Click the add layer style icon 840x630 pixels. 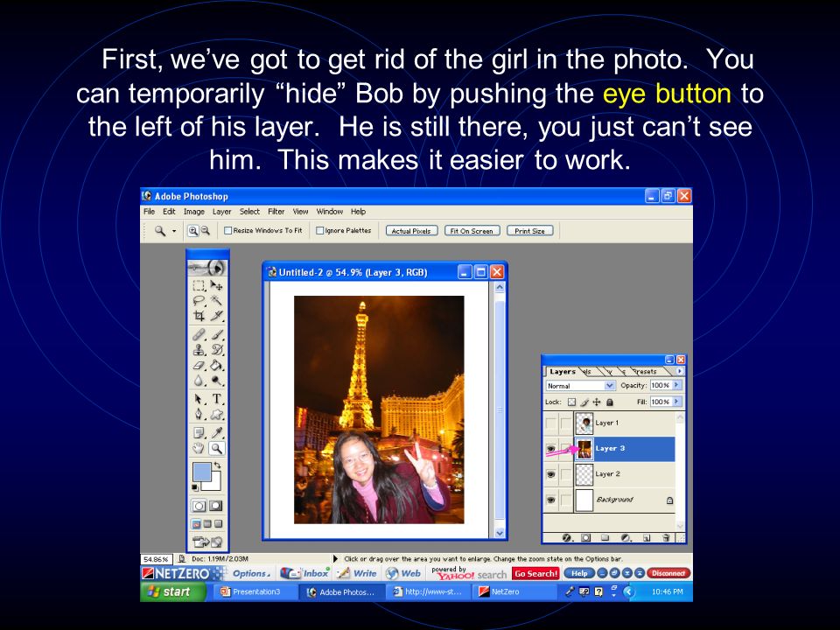coord(567,537)
